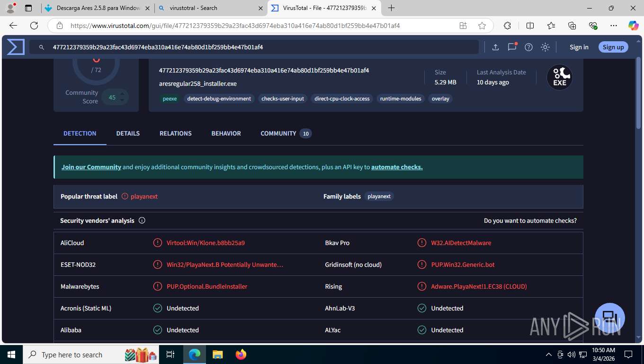Open the floating chat widget button
644x364 pixels.
(610, 317)
